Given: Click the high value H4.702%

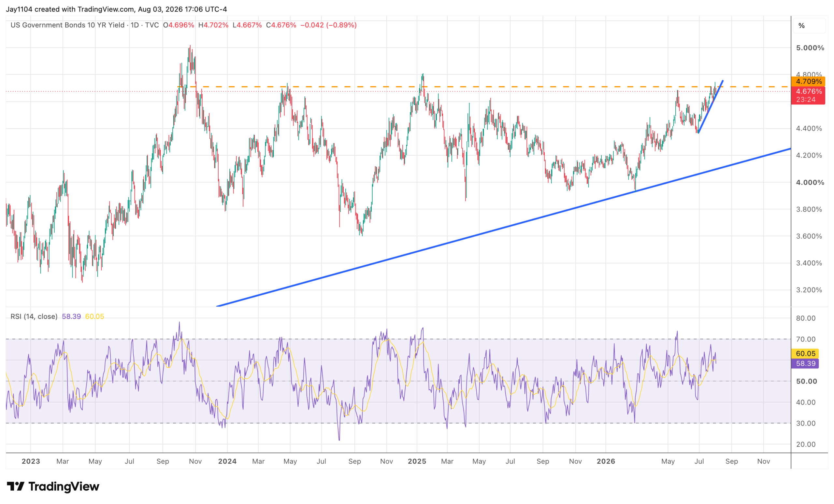Looking at the screenshot, I should coord(213,25).
